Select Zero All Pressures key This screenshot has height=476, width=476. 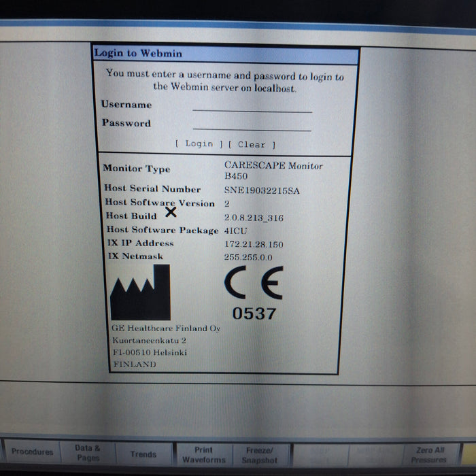pyautogui.click(x=430, y=455)
